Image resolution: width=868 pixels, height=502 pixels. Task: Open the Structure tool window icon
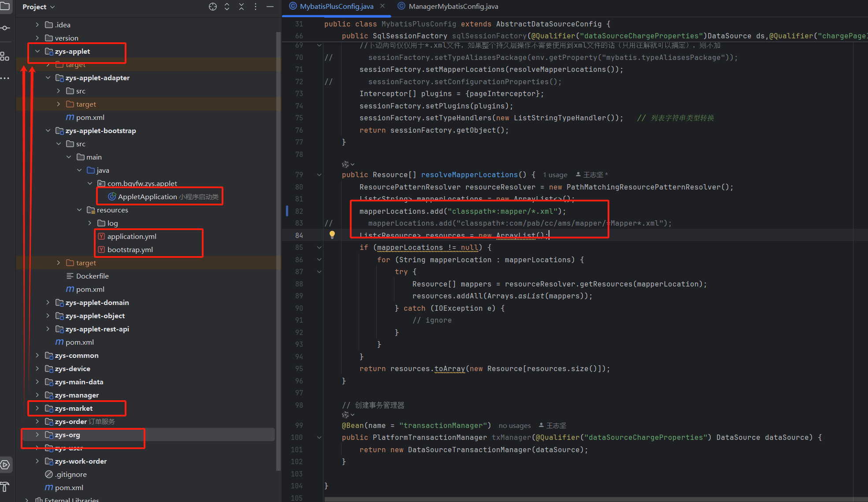pos(5,56)
